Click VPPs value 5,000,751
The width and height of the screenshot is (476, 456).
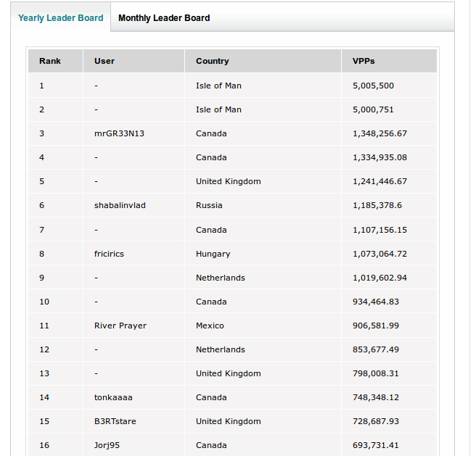[373, 109]
